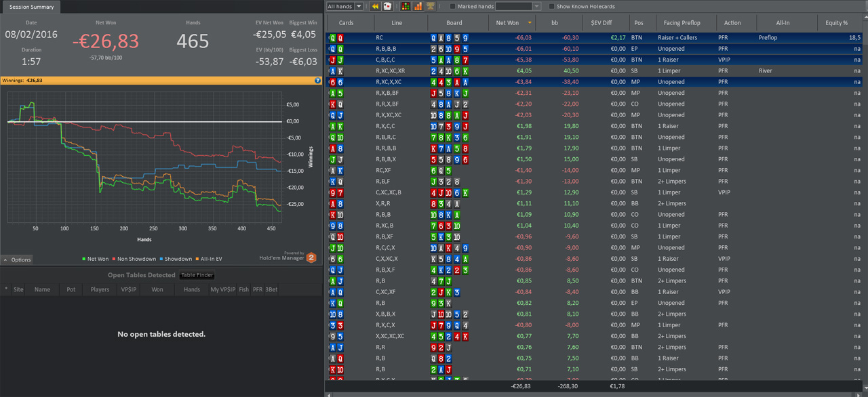
Task: Click the Biggest Loss value -€6,03
Action: [x=303, y=62]
